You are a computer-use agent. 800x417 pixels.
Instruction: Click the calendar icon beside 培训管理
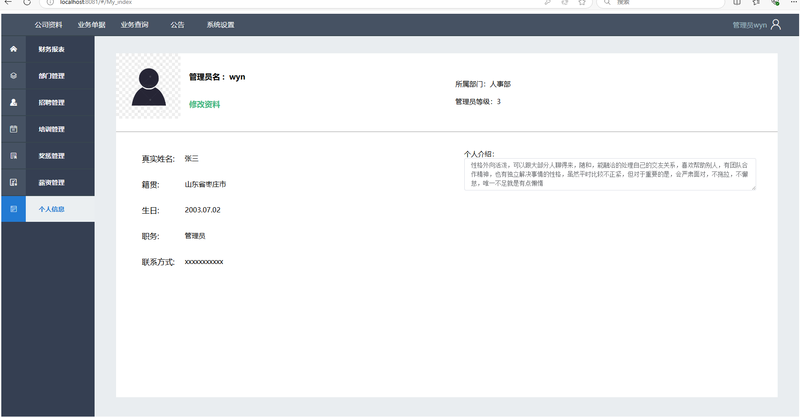(13, 129)
